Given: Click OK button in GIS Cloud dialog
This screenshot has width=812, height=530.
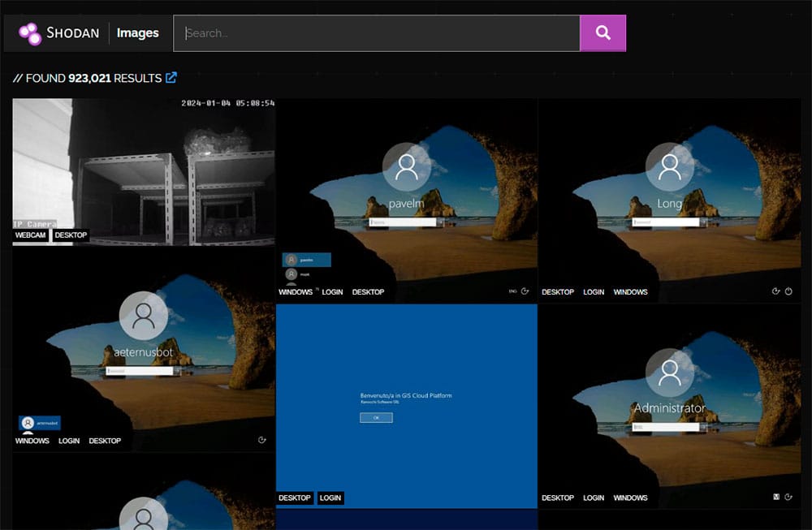Looking at the screenshot, I should 377,418.
